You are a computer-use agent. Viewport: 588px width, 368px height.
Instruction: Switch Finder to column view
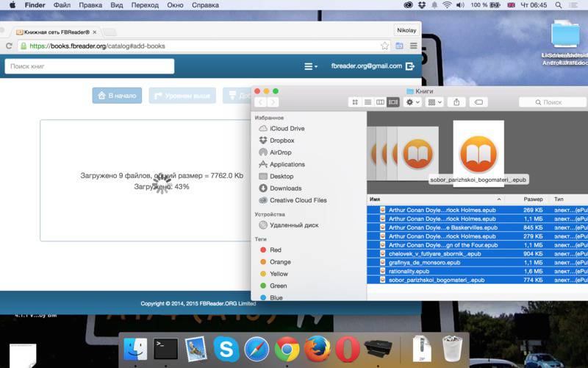tap(380, 102)
